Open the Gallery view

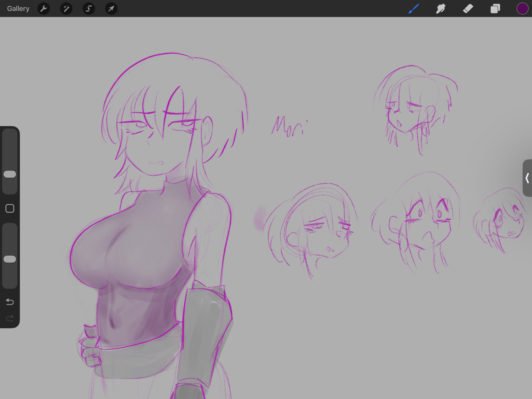pyautogui.click(x=18, y=9)
